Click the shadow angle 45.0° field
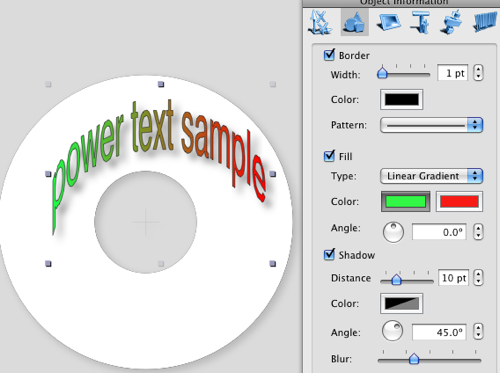The height and width of the screenshot is (373, 500). coord(439,332)
